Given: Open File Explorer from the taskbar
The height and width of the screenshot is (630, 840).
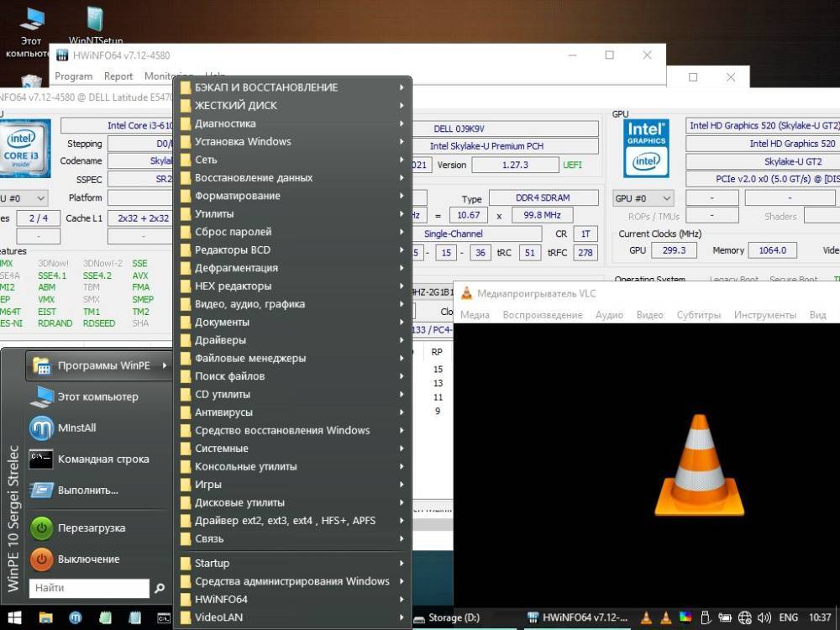Looking at the screenshot, I should coord(46,617).
